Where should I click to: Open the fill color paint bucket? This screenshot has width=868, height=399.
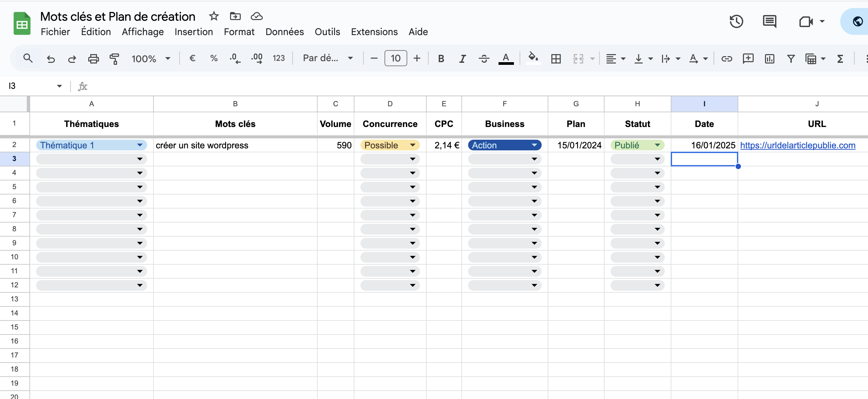point(532,58)
